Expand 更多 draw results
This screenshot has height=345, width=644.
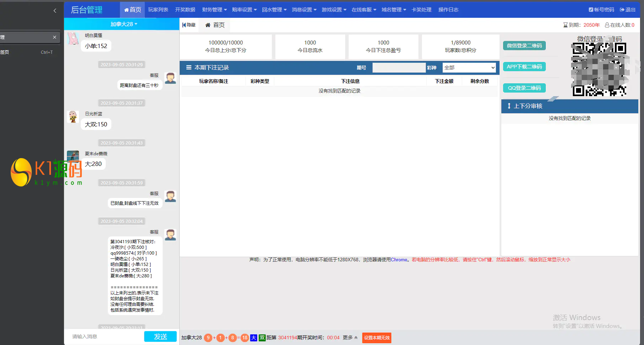(350, 338)
